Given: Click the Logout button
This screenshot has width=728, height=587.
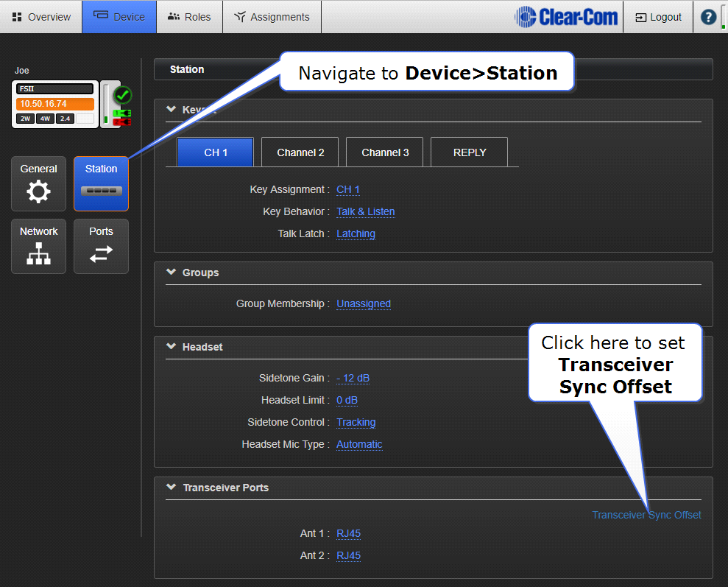Looking at the screenshot, I should pos(658,17).
